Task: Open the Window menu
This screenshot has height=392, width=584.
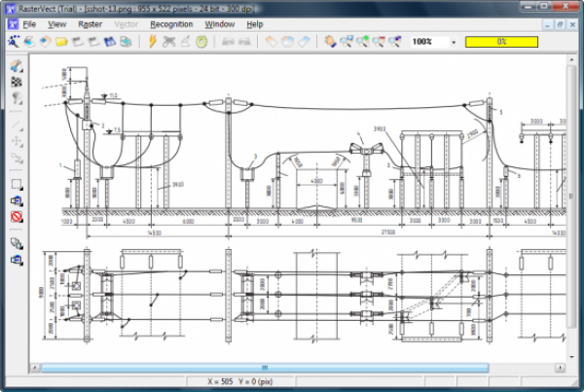Action: point(219,23)
